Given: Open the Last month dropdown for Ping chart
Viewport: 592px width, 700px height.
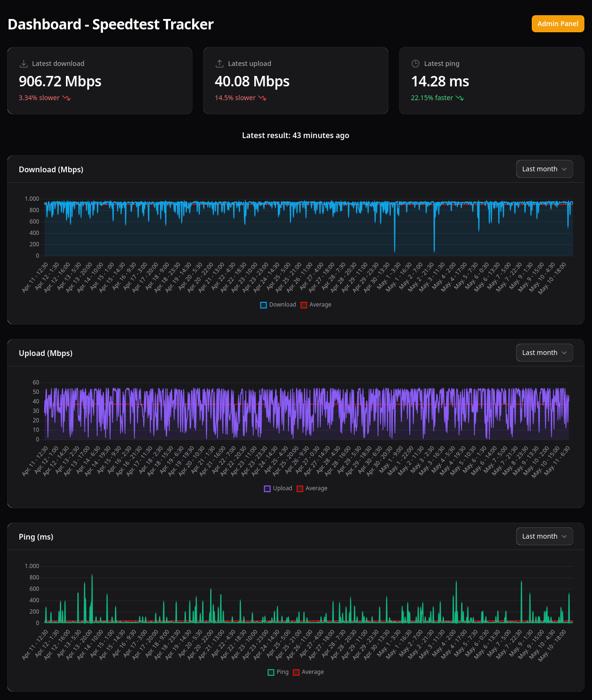Looking at the screenshot, I should click(x=544, y=536).
